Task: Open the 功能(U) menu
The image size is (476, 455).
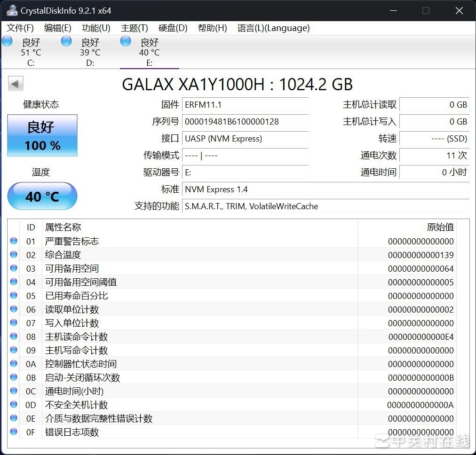Action: (95, 28)
